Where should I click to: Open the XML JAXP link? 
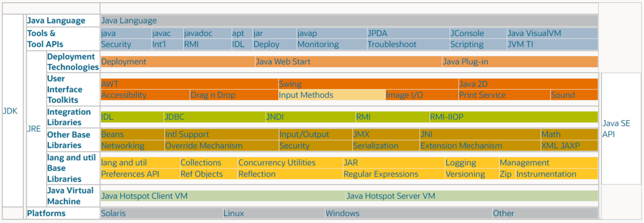560,145
